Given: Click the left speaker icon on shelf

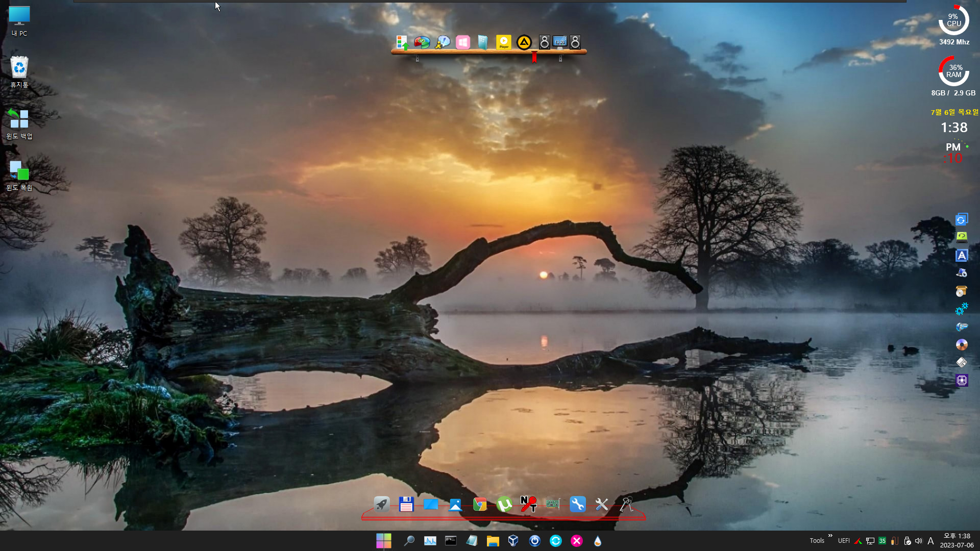Looking at the screenshot, I should click(x=545, y=42).
